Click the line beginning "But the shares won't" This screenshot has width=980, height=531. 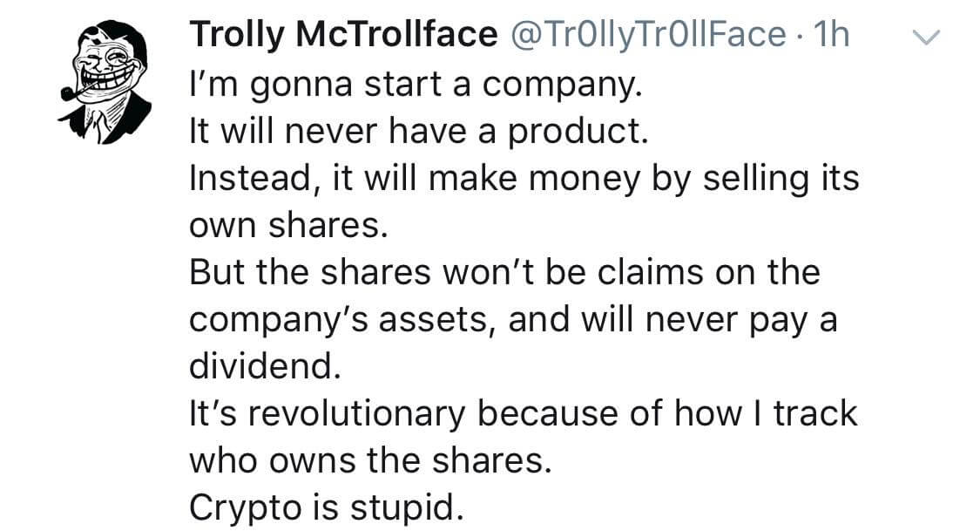(504, 272)
